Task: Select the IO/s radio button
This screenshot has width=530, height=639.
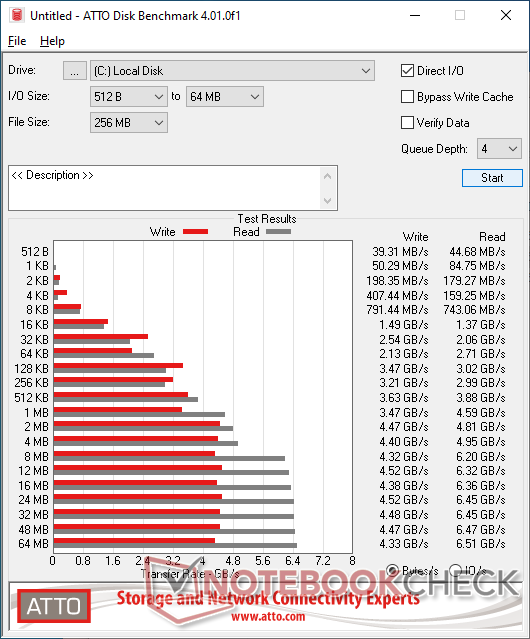Action: coord(455,571)
